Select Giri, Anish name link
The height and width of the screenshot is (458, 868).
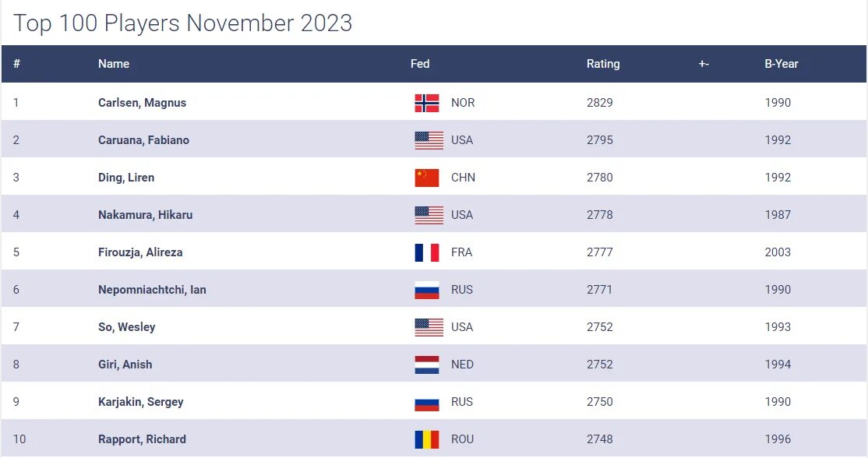(125, 365)
